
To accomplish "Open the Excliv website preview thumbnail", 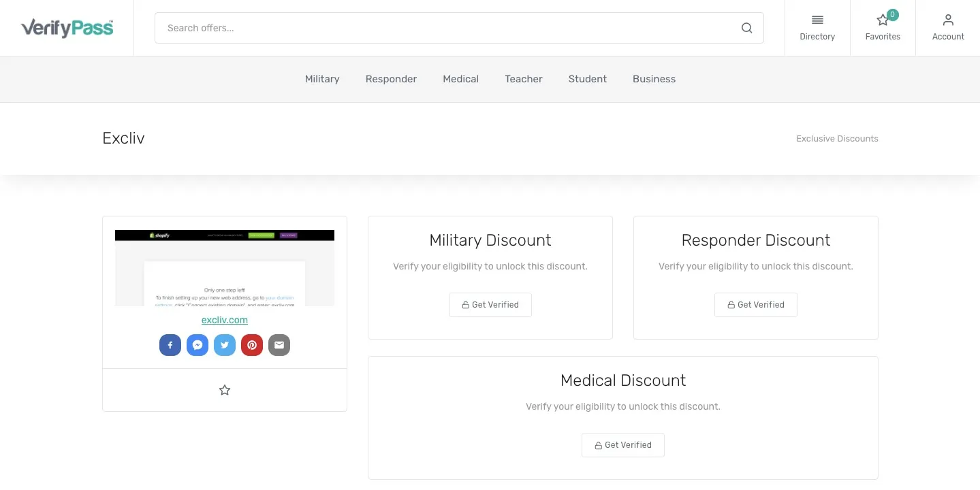I will tap(225, 268).
